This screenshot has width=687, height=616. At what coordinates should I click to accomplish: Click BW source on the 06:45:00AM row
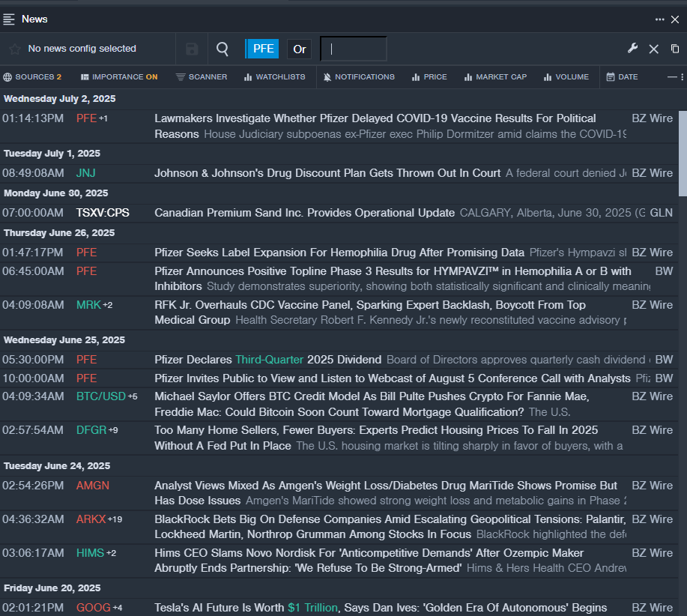coord(664,271)
